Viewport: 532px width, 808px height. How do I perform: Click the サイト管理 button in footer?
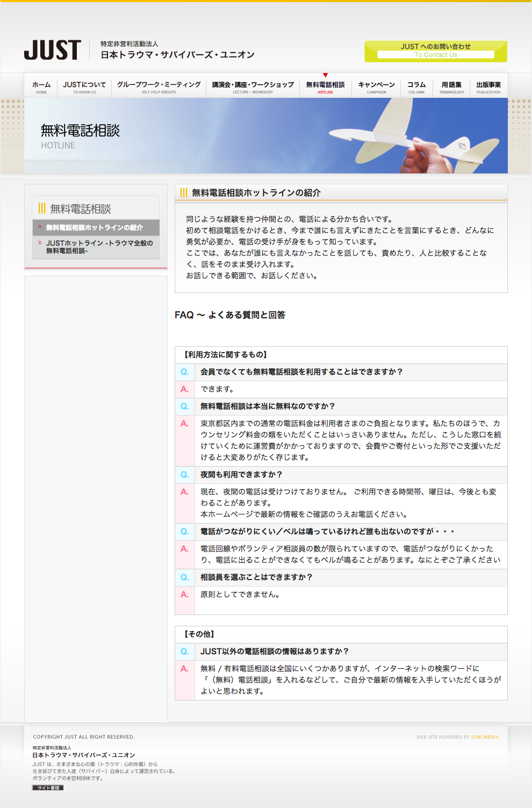tap(48, 788)
